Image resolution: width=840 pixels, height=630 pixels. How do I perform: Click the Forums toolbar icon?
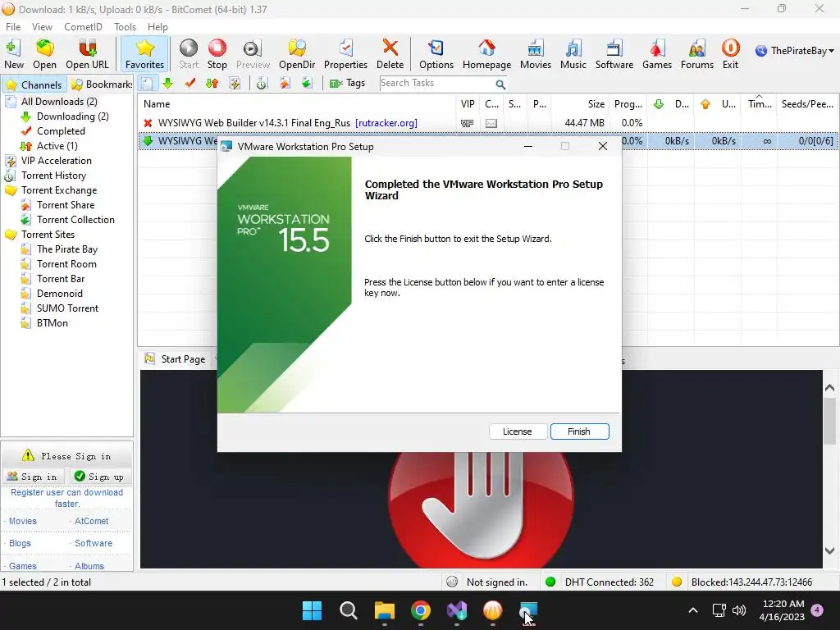697,54
